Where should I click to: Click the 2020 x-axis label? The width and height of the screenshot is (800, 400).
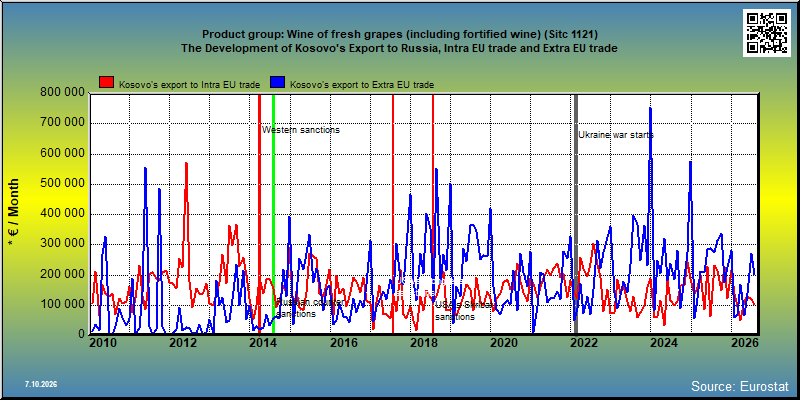(503, 343)
